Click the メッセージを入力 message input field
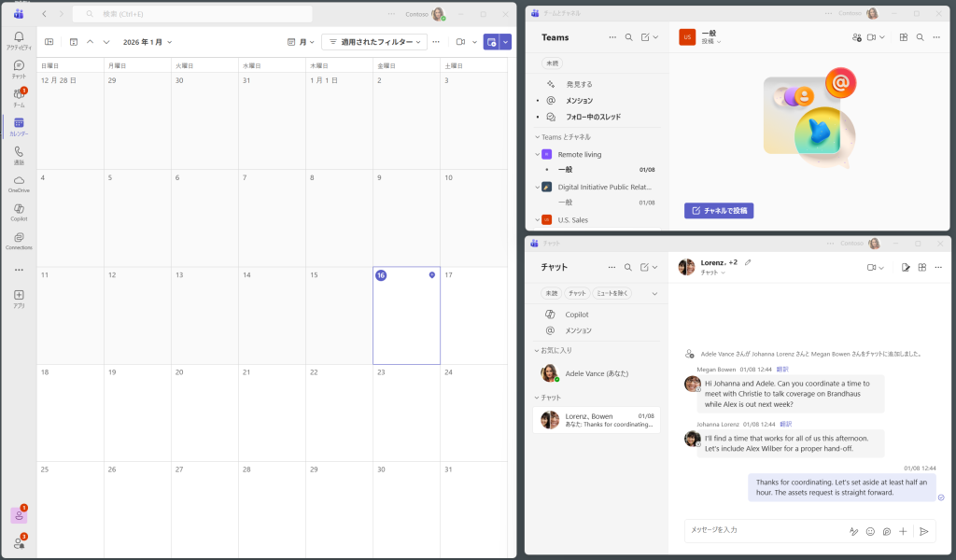Viewport: 956px width, 560px height. tap(761, 530)
